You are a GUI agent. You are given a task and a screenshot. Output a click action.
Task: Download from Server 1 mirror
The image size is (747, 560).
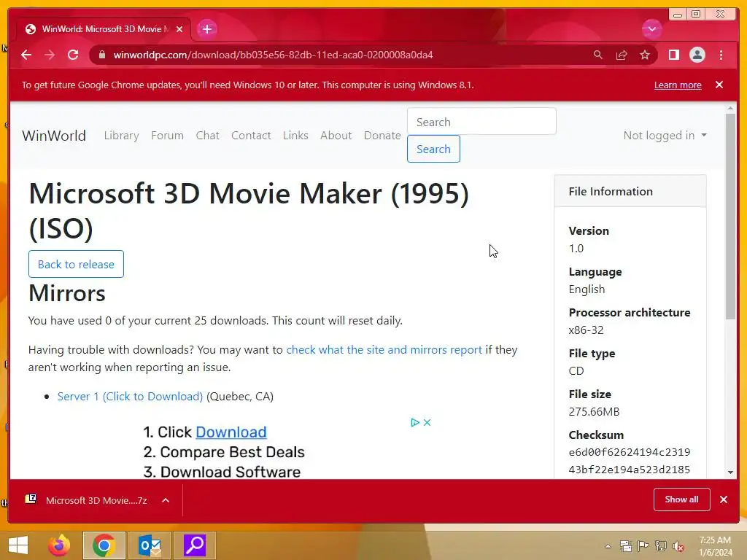[130, 396]
